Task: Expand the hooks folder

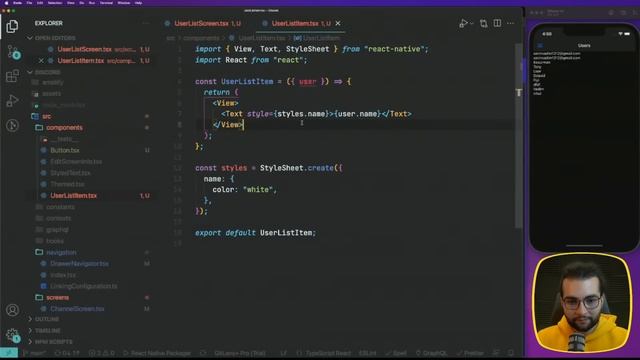Action: [x=55, y=241]
